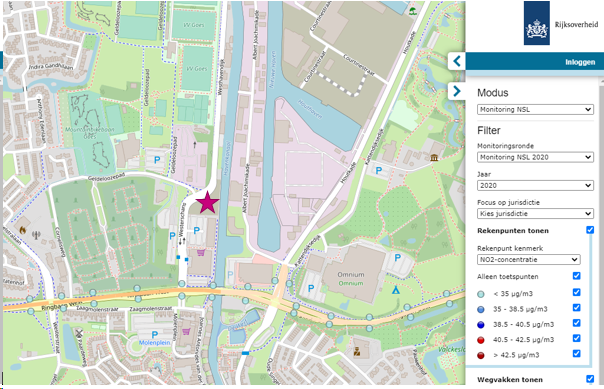The image size is (604, 389).
Task: Click the parking P icon north of Geldeloozepad
Action: pyautogui.click(x=157, y=160)
